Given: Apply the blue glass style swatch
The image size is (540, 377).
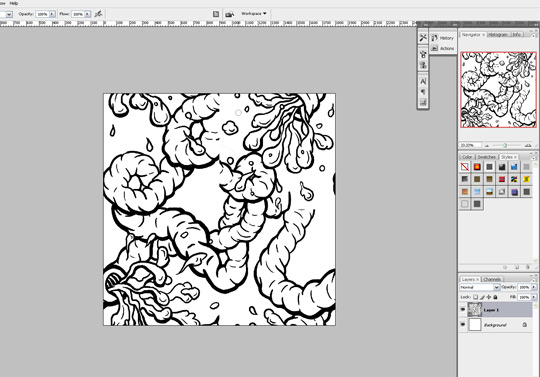Looking at the screenshot, I should 514,167.
